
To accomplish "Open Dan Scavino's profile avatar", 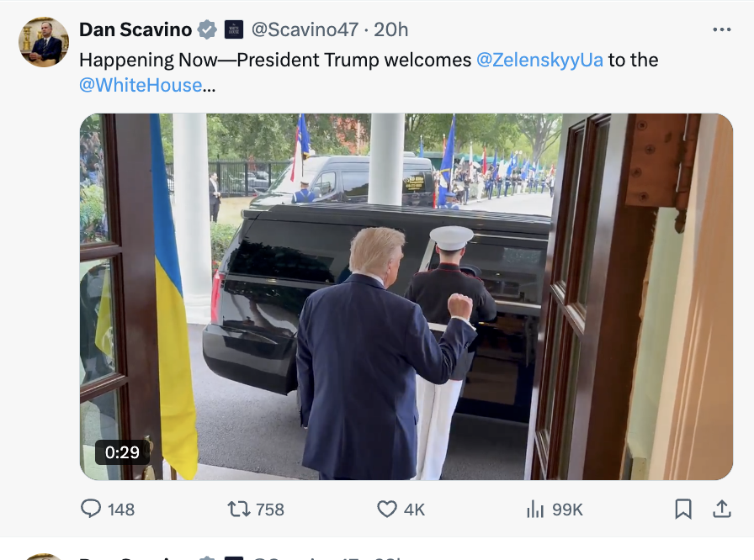I will (x=44, y=42).
